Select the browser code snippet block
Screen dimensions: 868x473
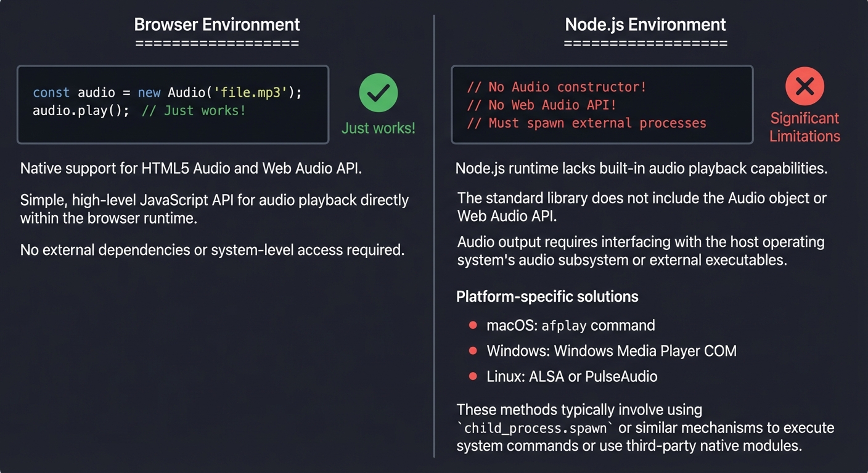click(173, 104)
